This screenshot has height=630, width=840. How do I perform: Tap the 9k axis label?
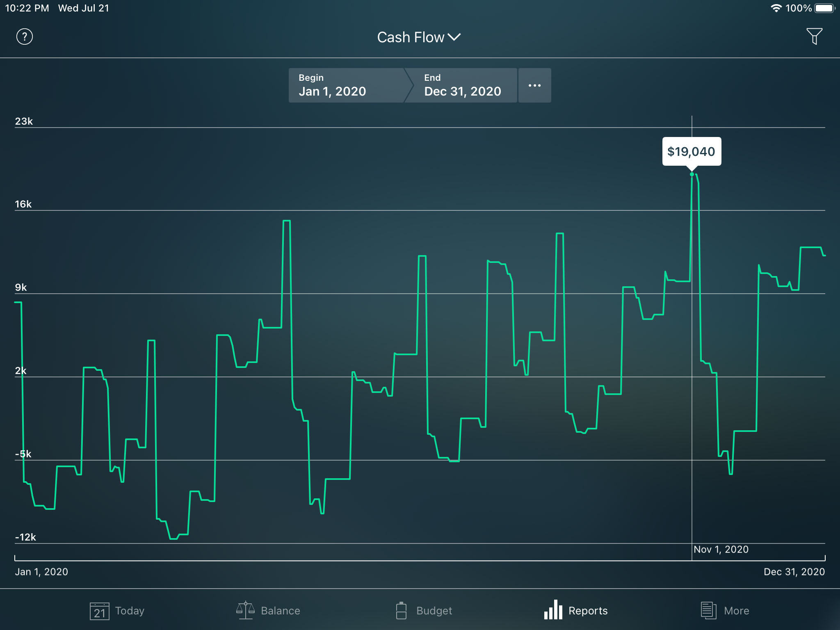pyautogui.click(x=21, y=288)
